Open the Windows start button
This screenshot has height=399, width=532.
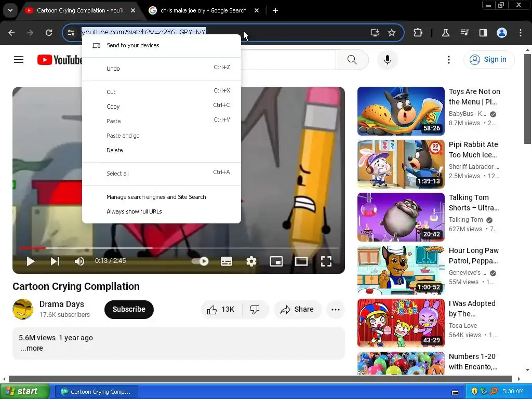[25, 392]
